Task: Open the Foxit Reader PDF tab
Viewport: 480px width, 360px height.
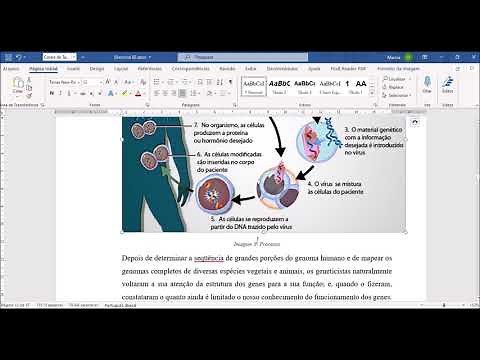Action: tap(348, 69)
